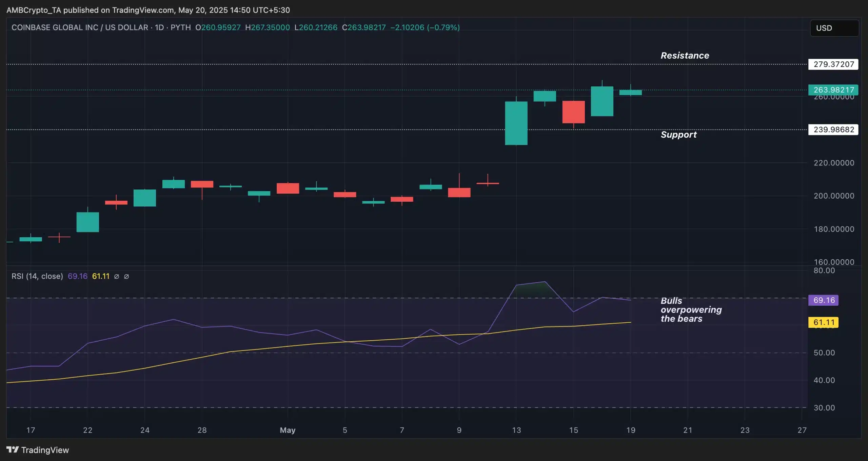Screen dimensions: 868x461
Task: Click the close price C263.98217 value
Action: click(364, 27)
